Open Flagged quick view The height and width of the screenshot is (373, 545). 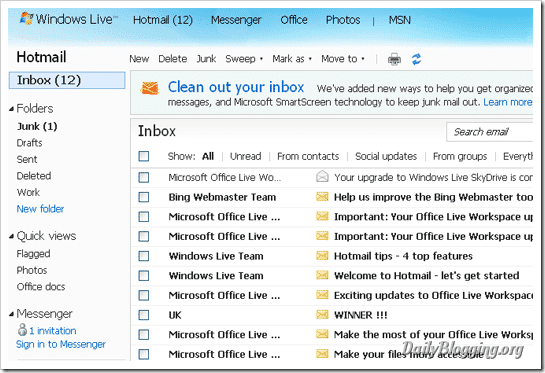coord(33,254)
